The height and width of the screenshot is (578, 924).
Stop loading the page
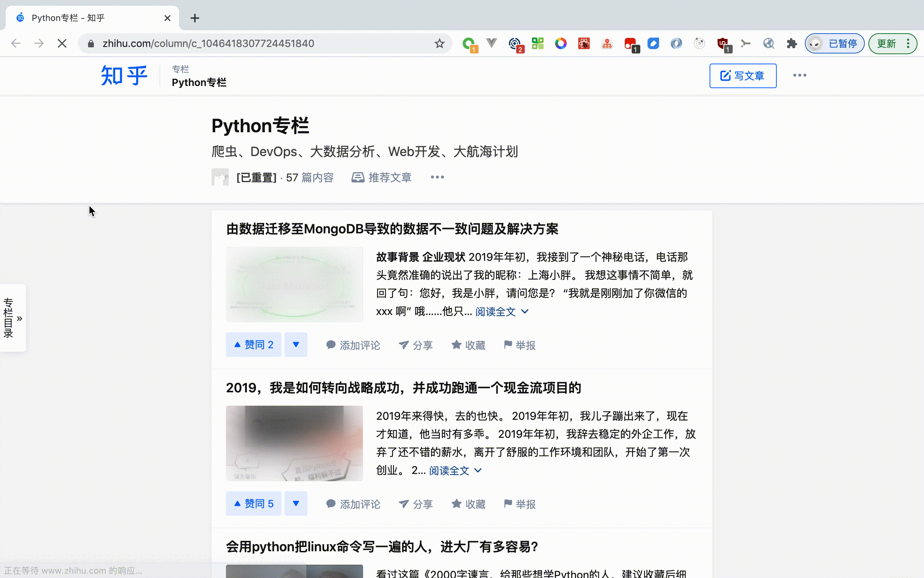[x=62, y=43]
